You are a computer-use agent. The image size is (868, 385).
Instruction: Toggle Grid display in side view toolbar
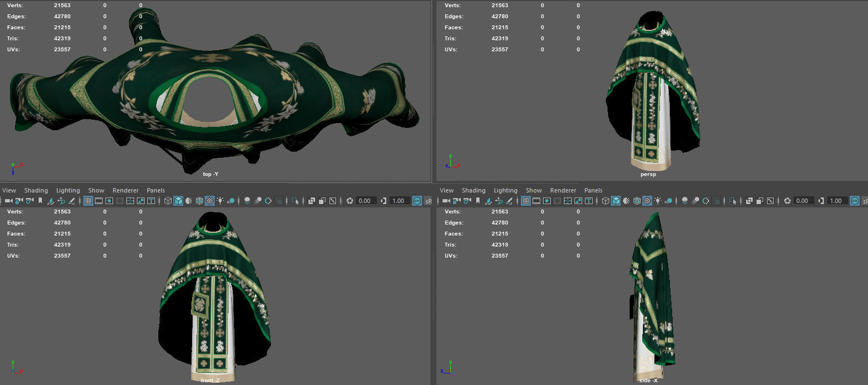(x=526, y=201)
